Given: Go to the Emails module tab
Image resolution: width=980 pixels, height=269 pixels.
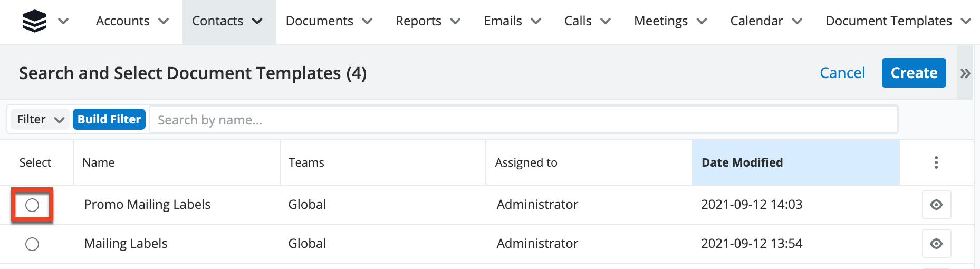Looking at the screenshot, I should [503, 21].
